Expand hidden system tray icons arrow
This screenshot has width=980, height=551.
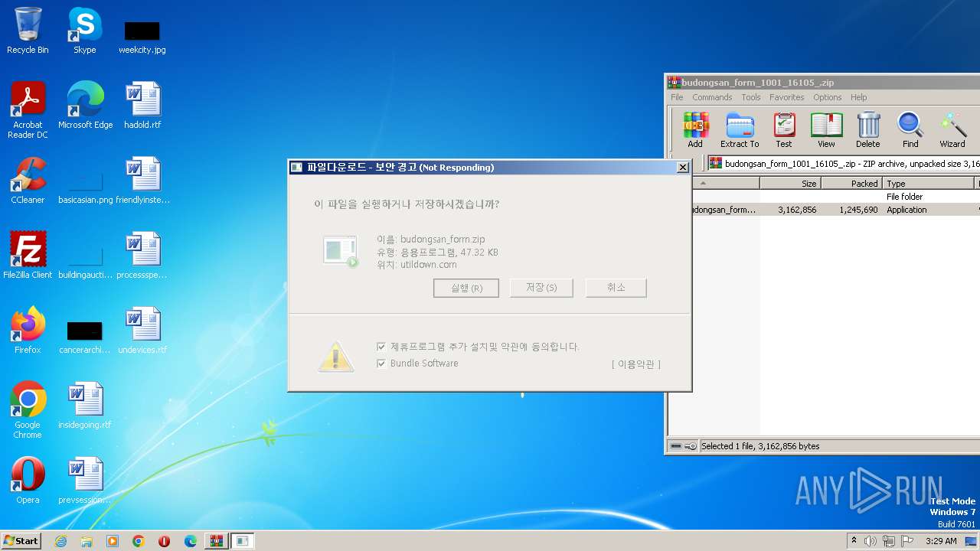tap(854, 541)
